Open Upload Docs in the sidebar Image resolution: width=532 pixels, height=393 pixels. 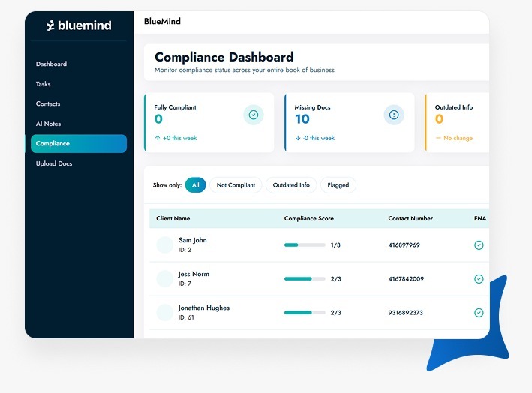pos(54,163)
